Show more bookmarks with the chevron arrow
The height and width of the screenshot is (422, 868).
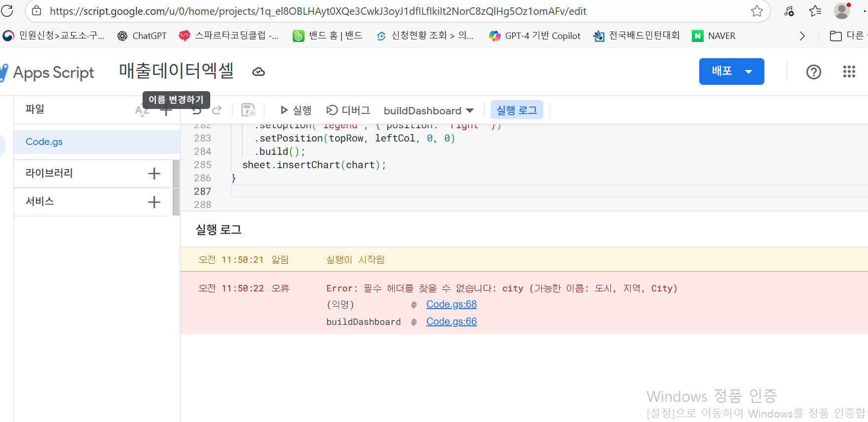[802, 35]
